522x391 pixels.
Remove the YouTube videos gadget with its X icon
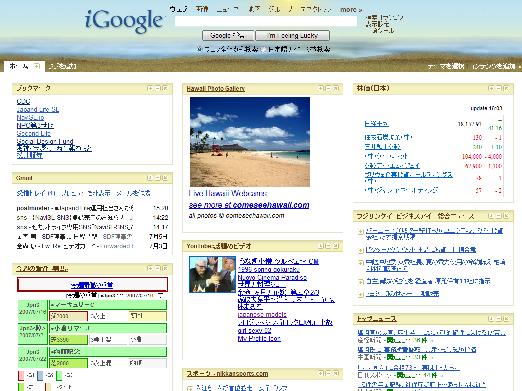click(x=336, y=246)
